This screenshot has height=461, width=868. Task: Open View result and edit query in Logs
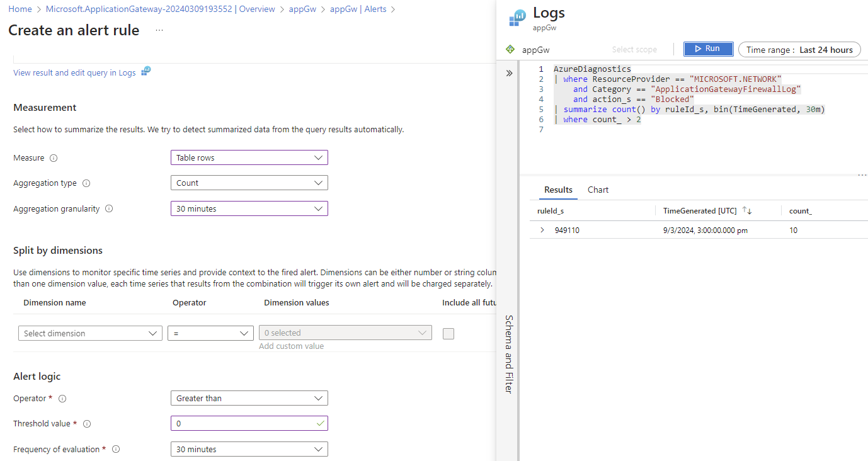[x=74, y=72]
